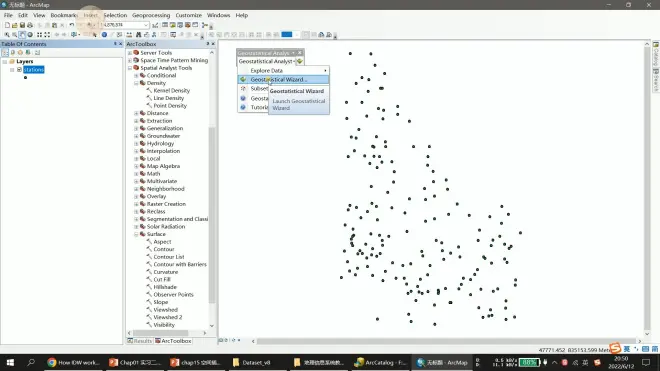Collapse the Density toolset
This screenshot has width=660, height=371.
[x=136, y=83]
